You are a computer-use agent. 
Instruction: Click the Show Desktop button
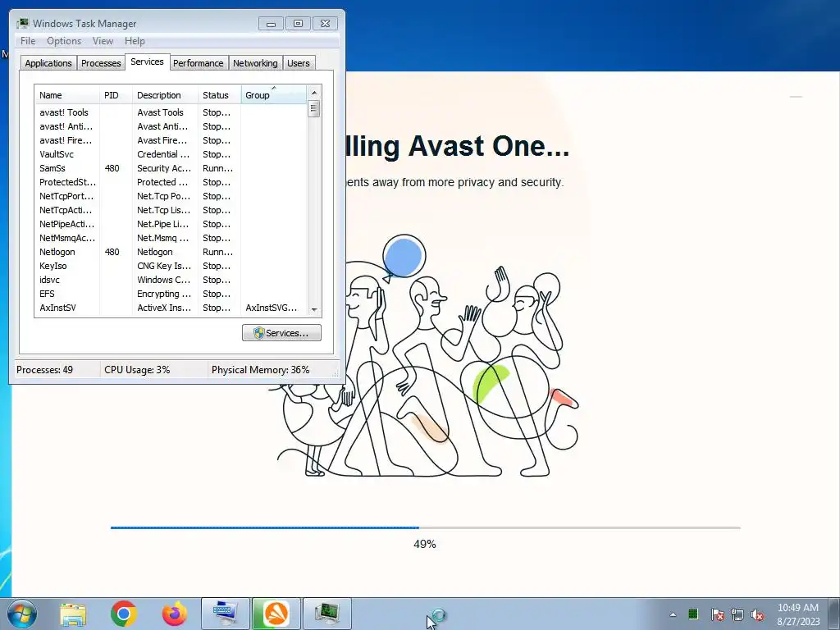pos(833,614)
